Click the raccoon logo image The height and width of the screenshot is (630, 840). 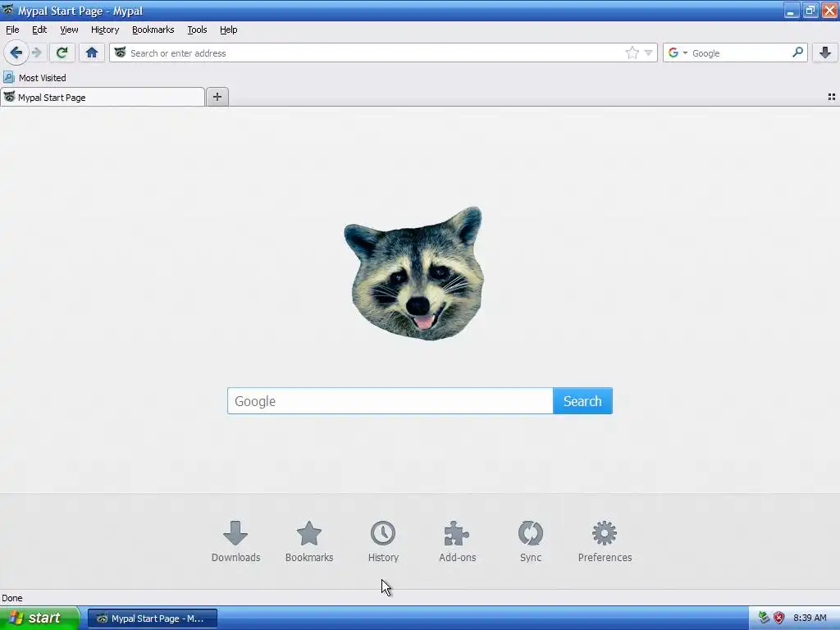pyautogui.click(x=414, y=273)
